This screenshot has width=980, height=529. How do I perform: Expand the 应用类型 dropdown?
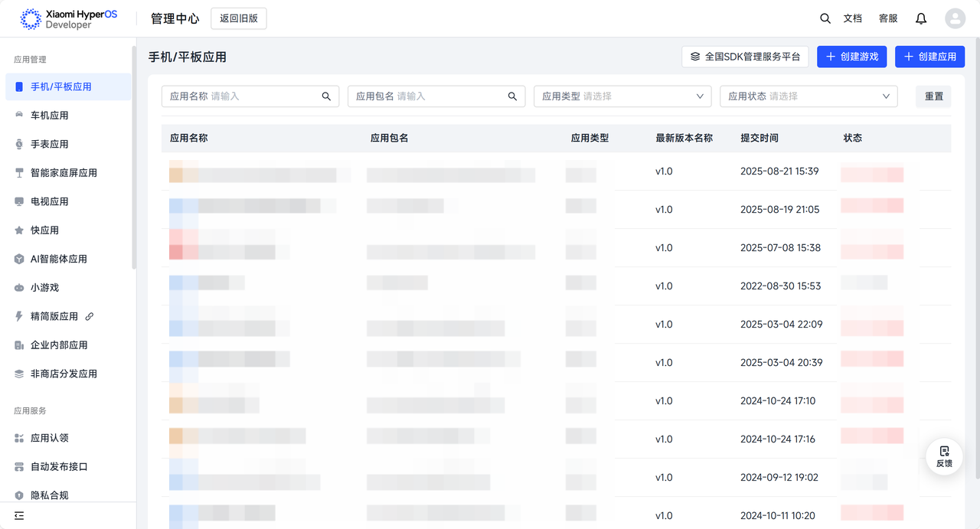coord(622,96)
